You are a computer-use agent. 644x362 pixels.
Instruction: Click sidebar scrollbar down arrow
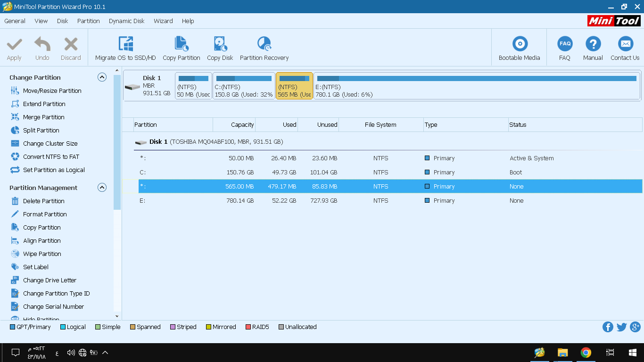[117, 316]
